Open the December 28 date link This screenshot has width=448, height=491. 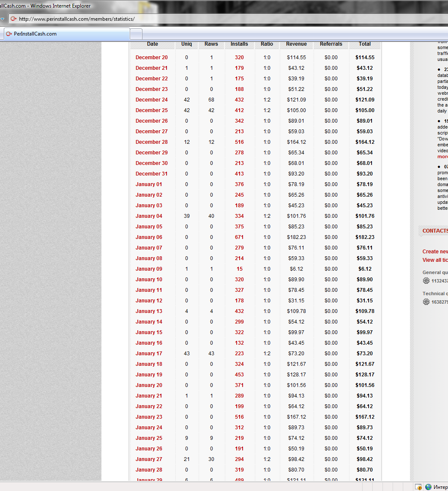click(x=151, y=142)
